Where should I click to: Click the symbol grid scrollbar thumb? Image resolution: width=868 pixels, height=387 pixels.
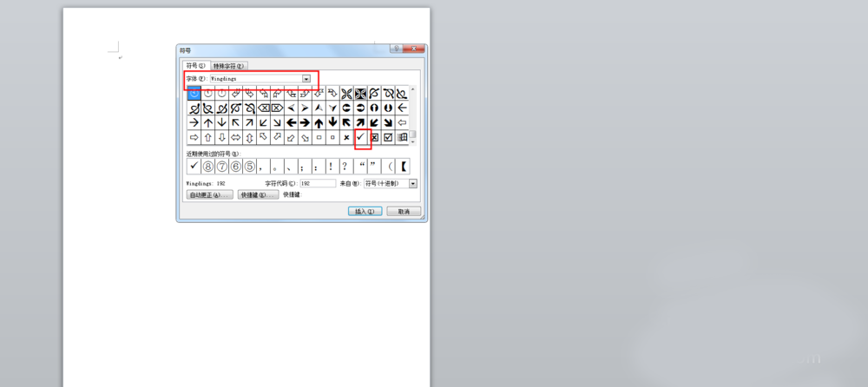pyautogui.click(x=412, y=134)
